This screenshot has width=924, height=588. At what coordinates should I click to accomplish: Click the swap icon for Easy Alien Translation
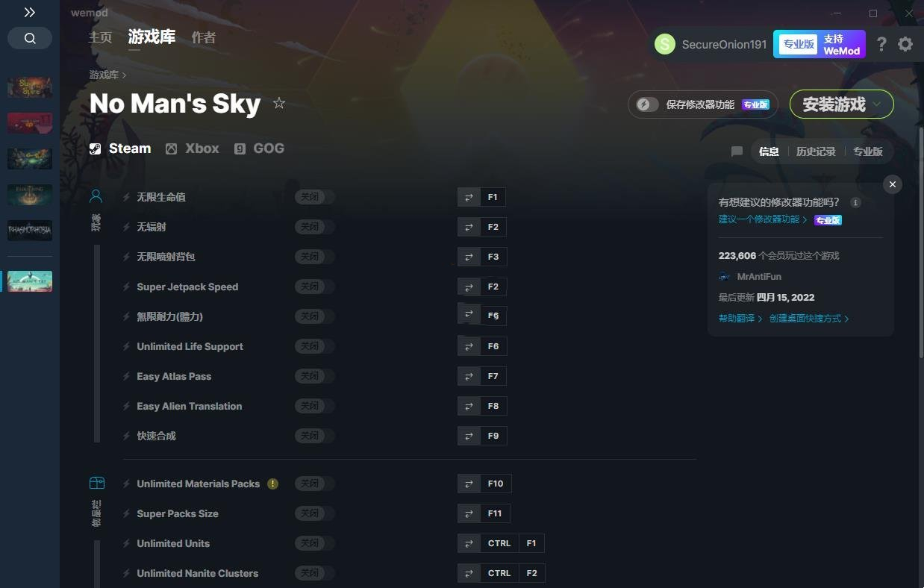click(469, 406)
